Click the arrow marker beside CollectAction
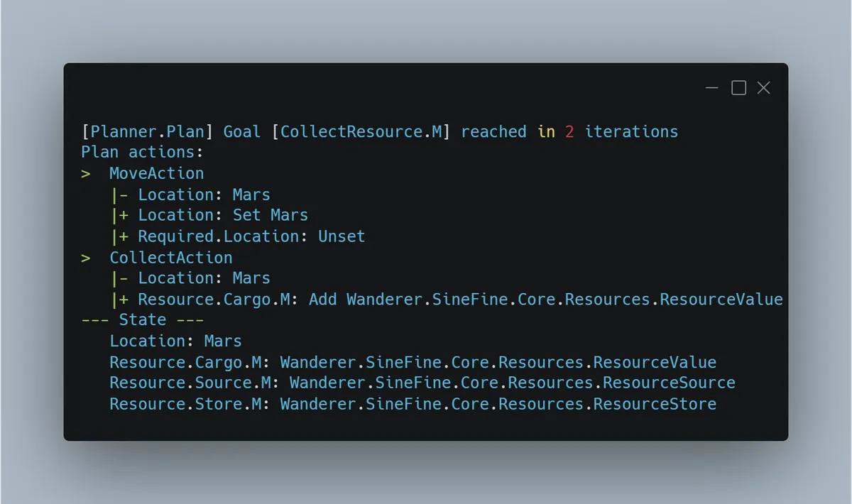 [x=86, y=258]
